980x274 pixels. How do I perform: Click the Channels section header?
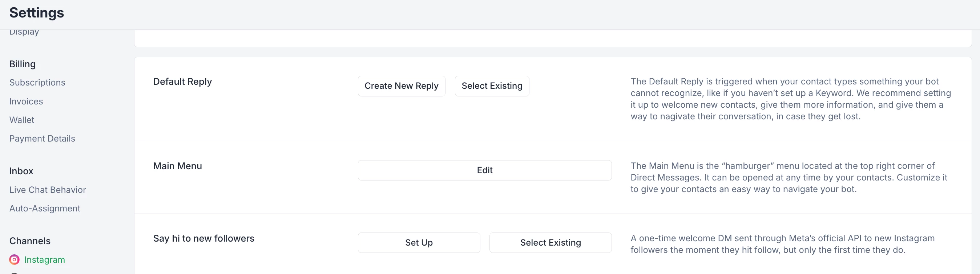[30, 241]
